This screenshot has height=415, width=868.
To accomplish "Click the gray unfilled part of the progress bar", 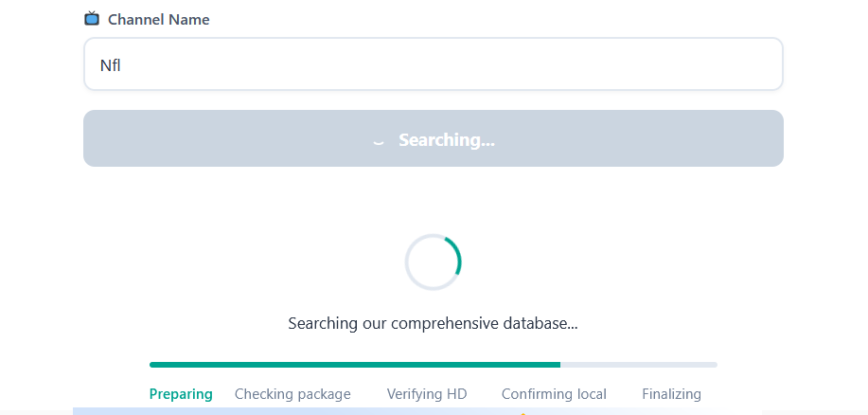I will click(639, 364).
